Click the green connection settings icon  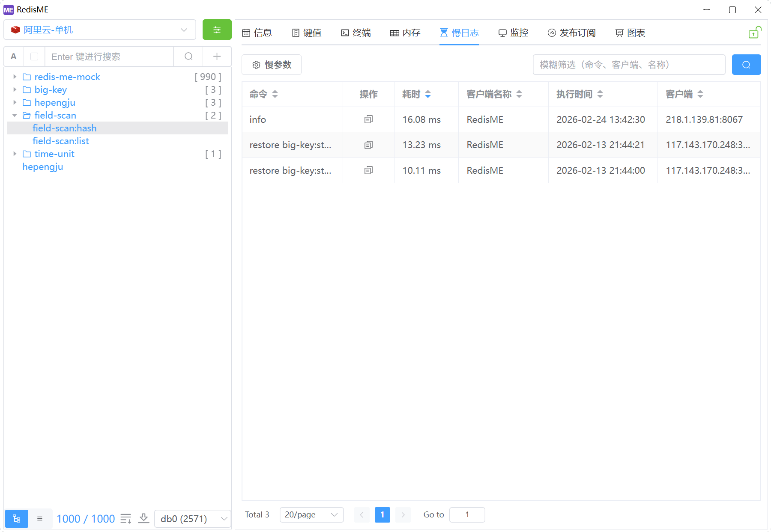(x=217, y=30)
